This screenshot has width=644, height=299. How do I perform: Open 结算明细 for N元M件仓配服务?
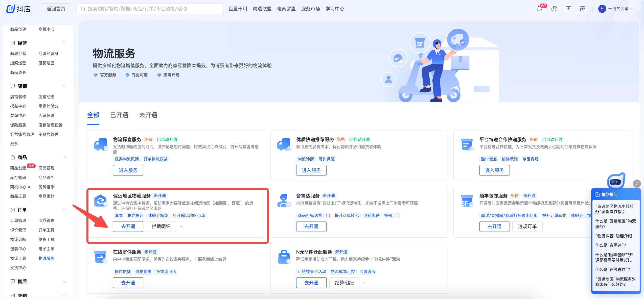point(344,283)
